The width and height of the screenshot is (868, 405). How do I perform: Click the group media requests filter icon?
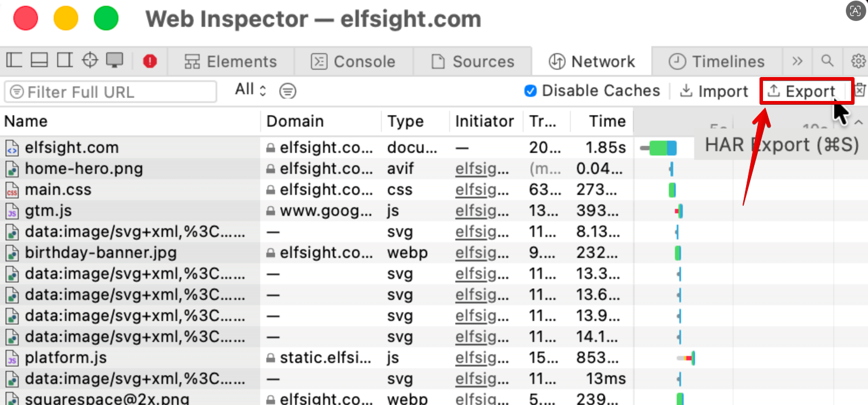(288, 91)
